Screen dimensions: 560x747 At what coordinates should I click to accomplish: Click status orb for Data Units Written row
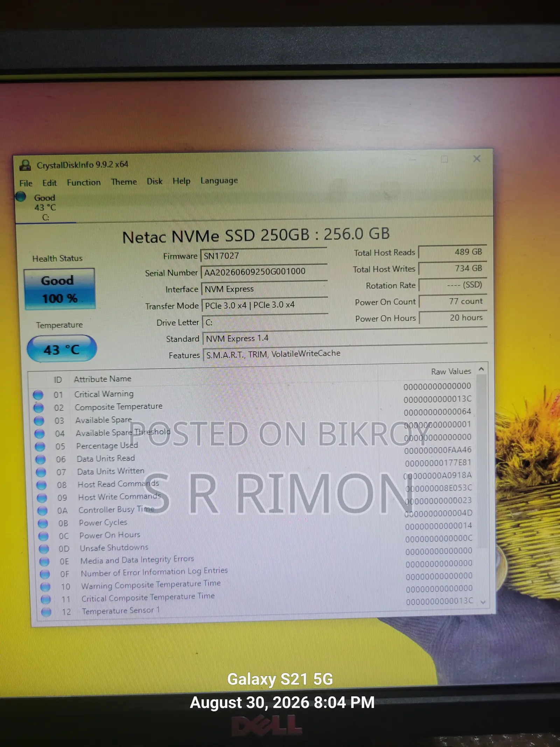click(x=41, y=472)
